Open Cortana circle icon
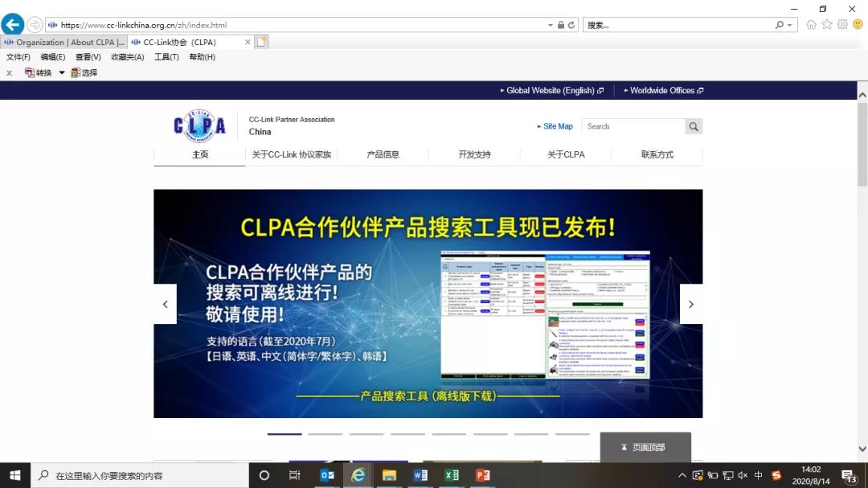Image resolution: width=868 pixels, height=488 pixels. [x=264, y=475]
